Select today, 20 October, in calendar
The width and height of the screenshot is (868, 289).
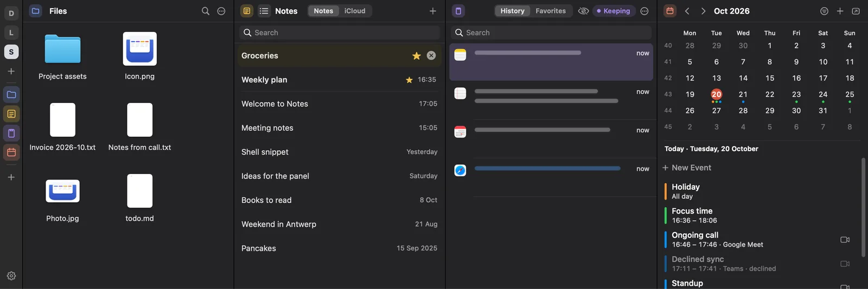click(716, 94)
